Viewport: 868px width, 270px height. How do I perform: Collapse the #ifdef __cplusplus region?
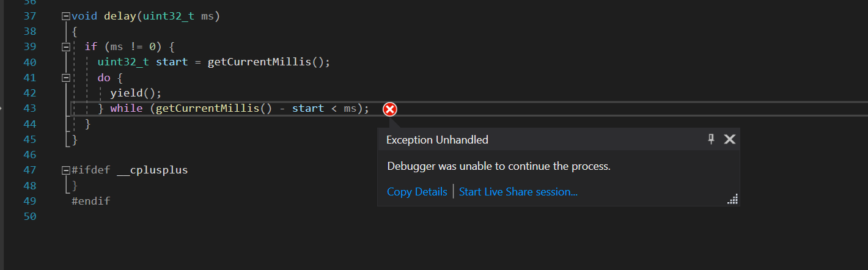(x=66, y=170)
